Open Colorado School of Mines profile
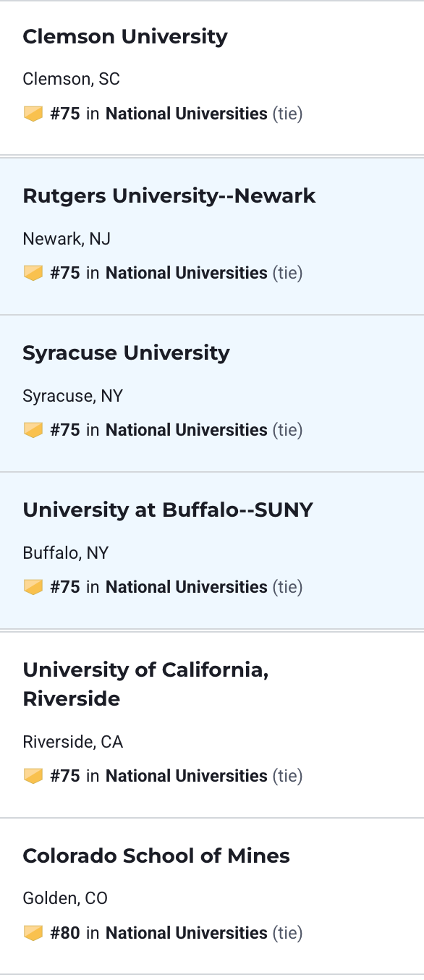The image size is (424, 980). tap(156, 856)
